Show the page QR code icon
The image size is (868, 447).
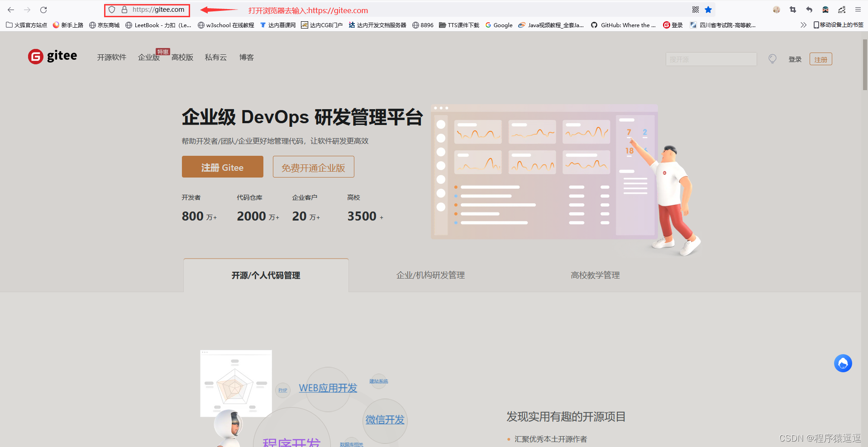(696, 10)
